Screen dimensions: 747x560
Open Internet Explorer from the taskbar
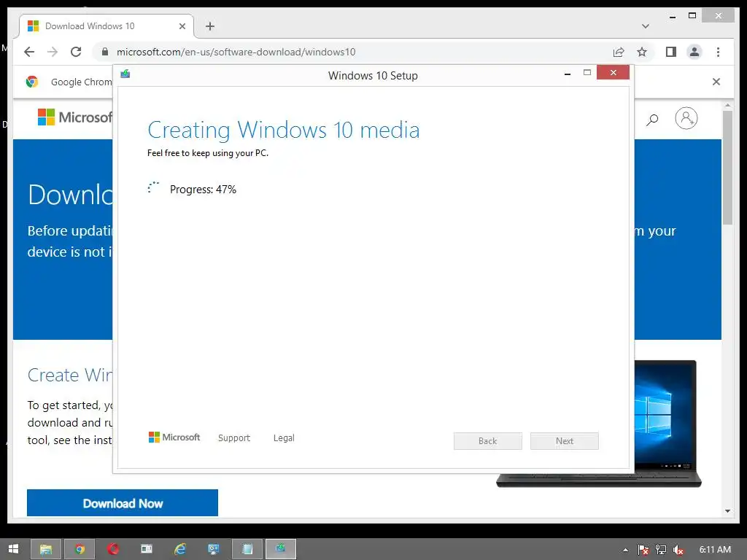coord(180,549)
